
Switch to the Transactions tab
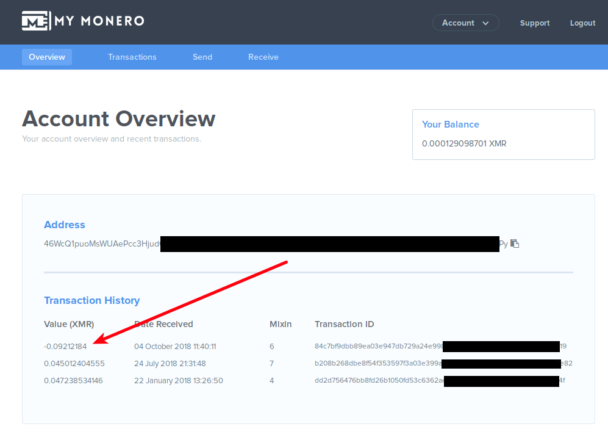pyautogui.click(x=132, y=57)
